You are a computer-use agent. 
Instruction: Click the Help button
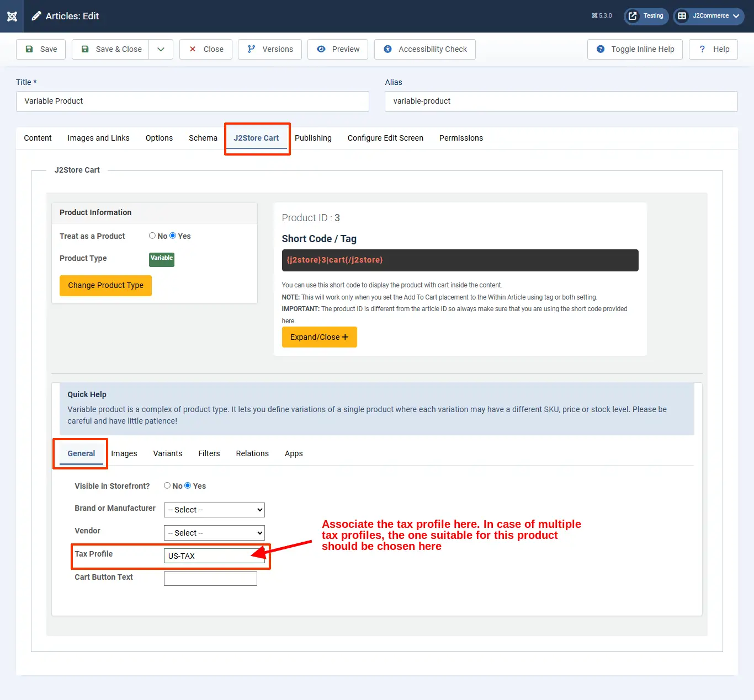pyautogui.click(x=713, y=49)
